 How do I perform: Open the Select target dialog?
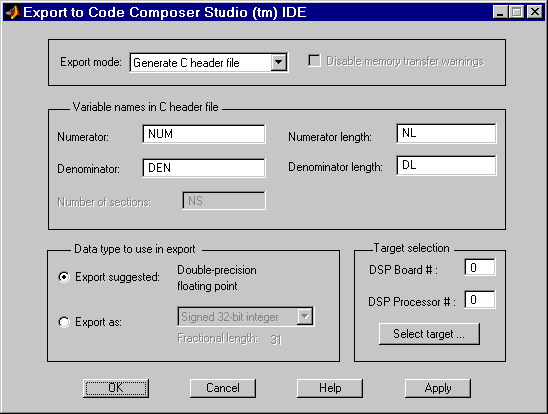pyautogui.click(x=429, y=334)
